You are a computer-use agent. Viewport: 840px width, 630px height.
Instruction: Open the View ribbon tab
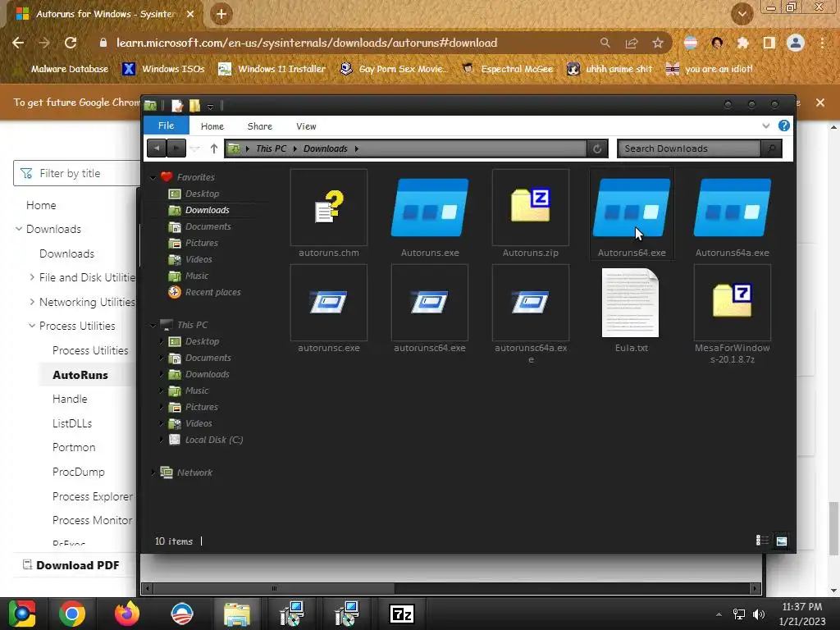[x=306, y=126]
